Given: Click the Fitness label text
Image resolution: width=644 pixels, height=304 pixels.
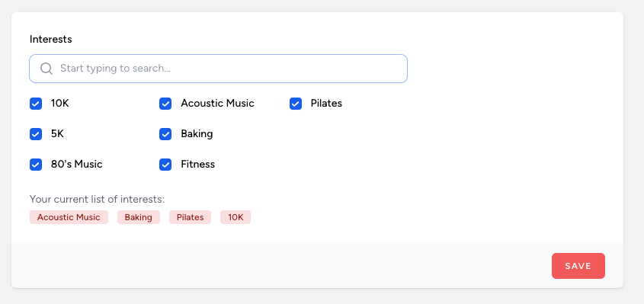Looking at the screenshot, I should [198, 165].
